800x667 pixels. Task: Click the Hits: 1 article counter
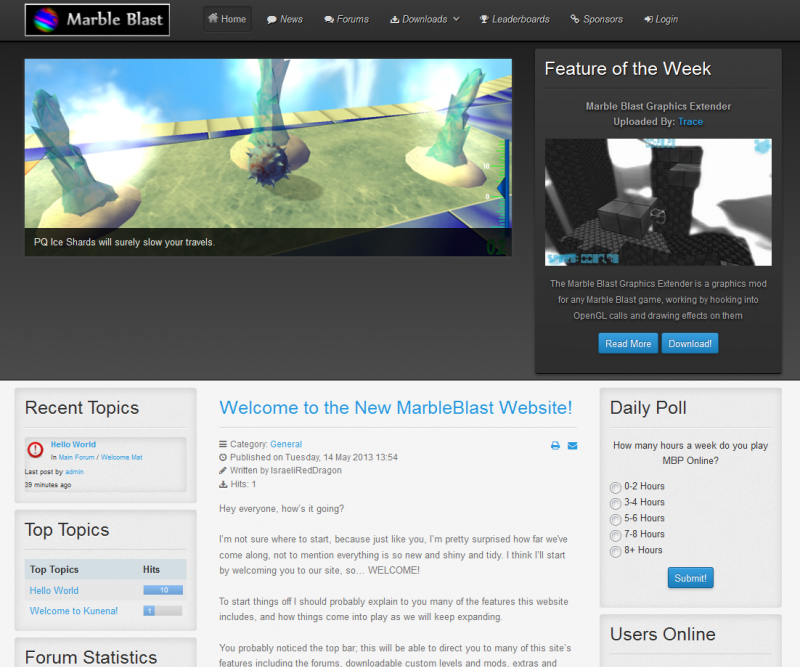[x=238, y=484]
